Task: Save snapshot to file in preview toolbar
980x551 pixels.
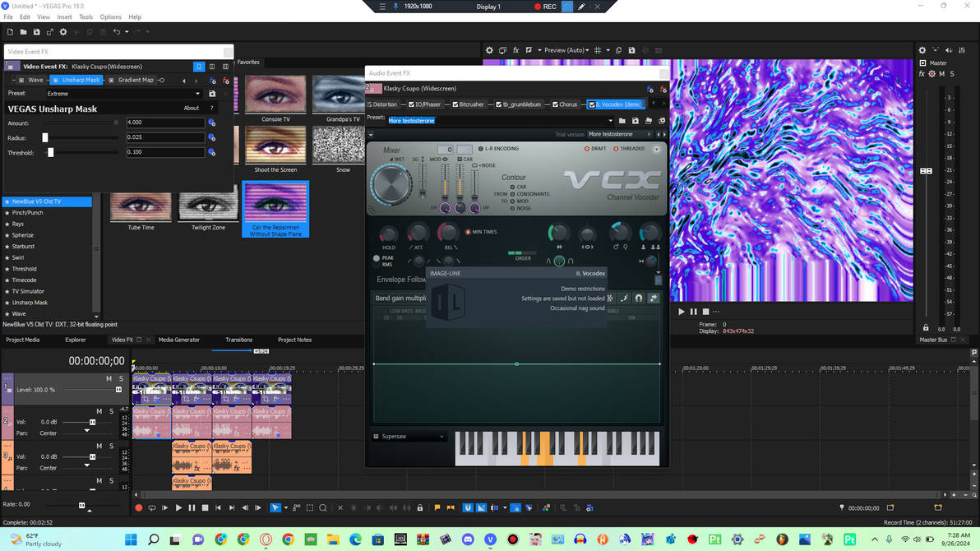Action: 632,50
